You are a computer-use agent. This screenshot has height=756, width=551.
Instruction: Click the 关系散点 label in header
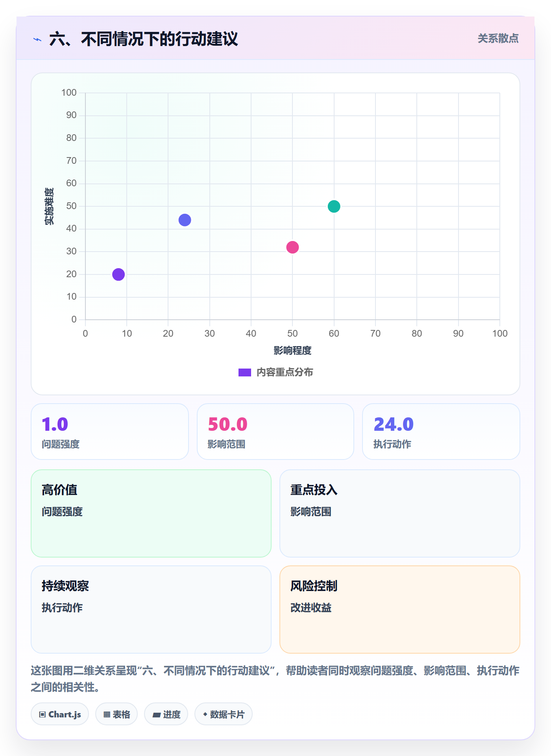(498, 39)
